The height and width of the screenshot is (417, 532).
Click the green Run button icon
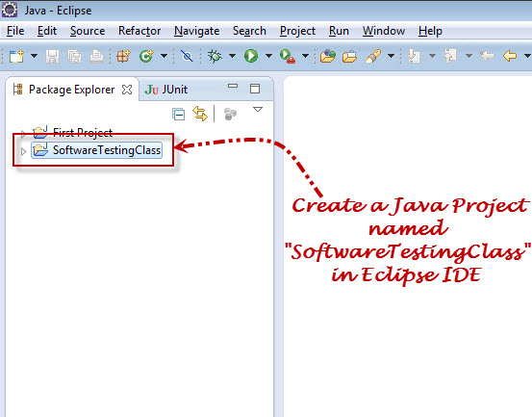click(x=251, y=56)
